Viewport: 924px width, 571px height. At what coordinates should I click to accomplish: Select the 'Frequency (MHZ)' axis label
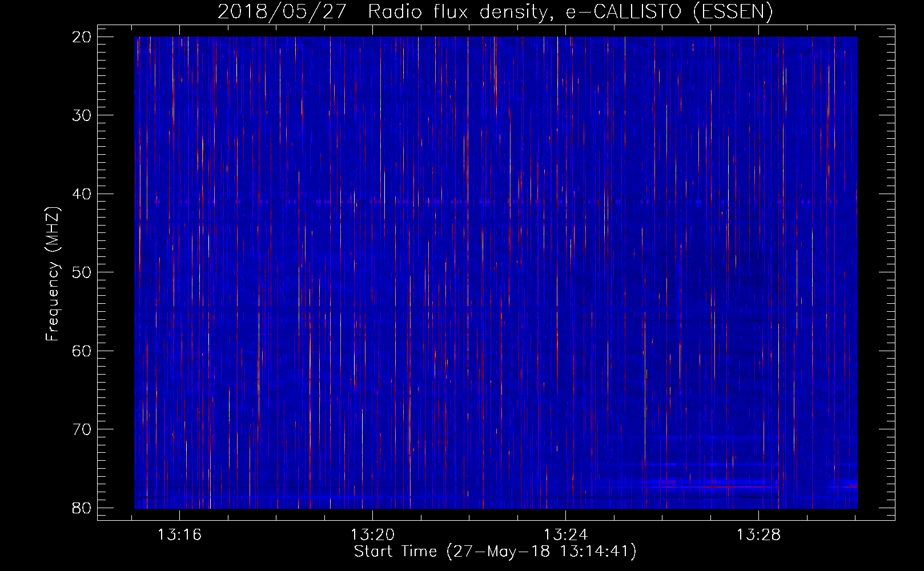(53, 274)
